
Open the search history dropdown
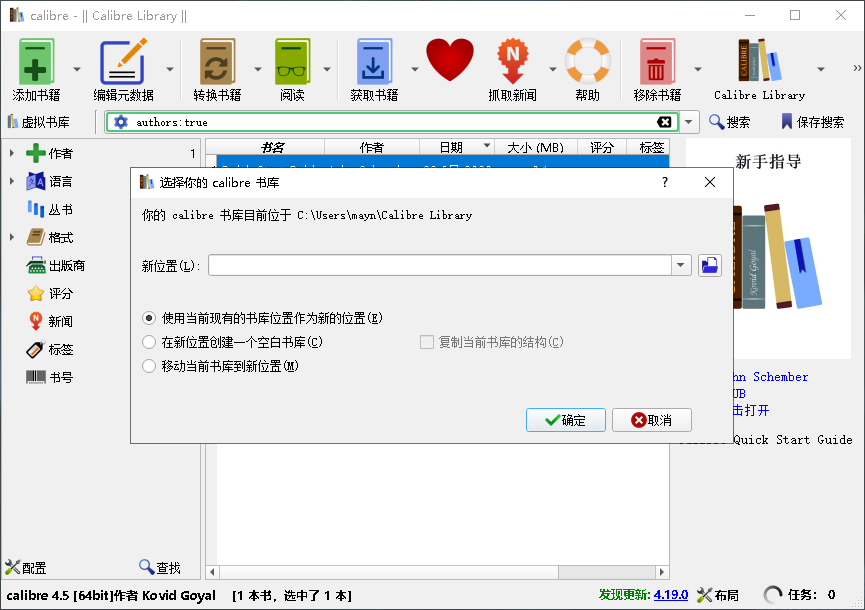[688, 122]
